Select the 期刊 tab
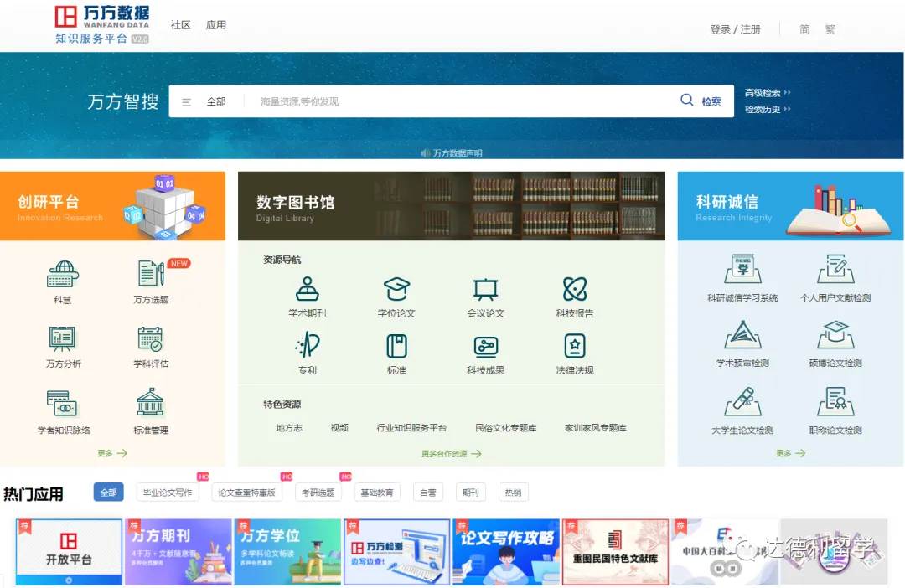This screenshot has height=588, width=905. click(470, 493)
